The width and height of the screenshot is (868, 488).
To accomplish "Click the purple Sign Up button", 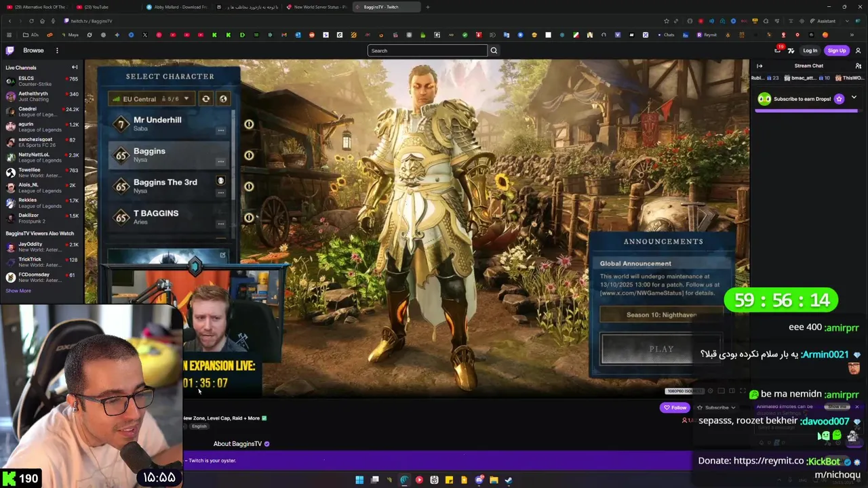I will pyautogui.click(x=837, y=50).
